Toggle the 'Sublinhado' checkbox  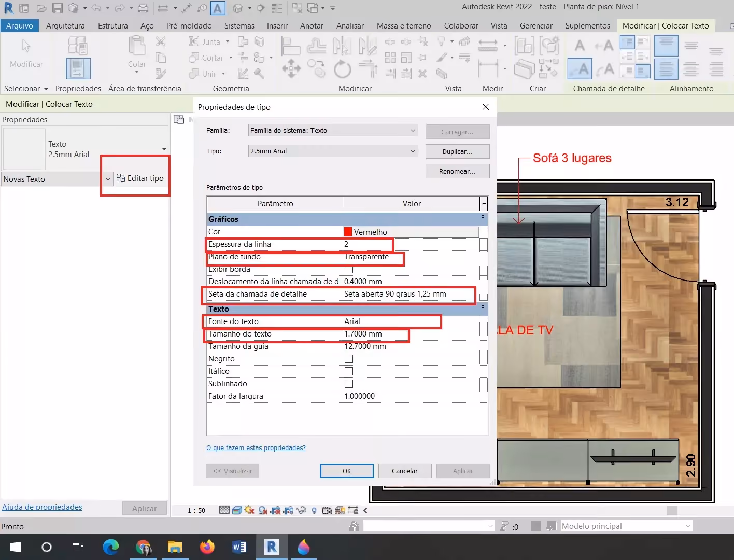(349, 384)
